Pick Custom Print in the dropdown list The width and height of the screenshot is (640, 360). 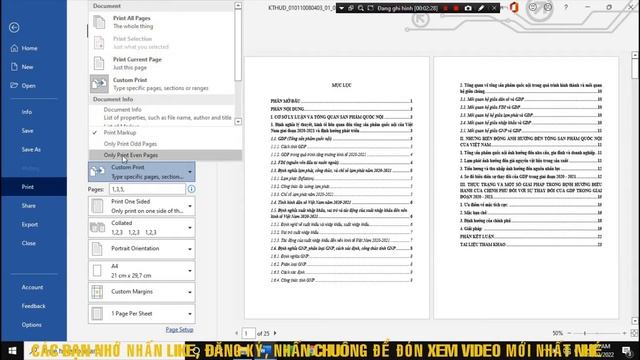tap(162, 84)
